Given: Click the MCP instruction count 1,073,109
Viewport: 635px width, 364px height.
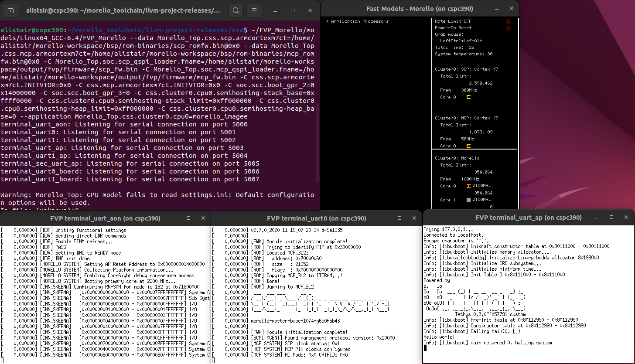Looking at the screenshot, I should pos(481,132).
